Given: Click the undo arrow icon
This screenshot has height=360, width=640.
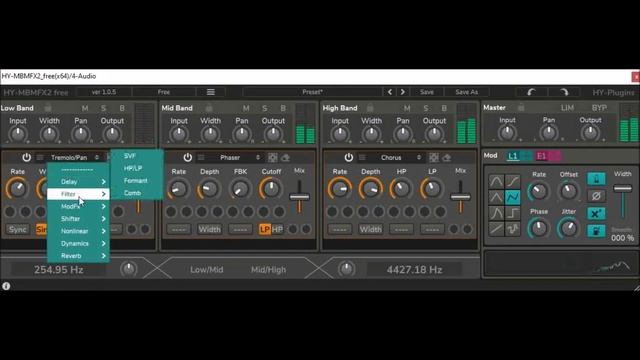Looking at the screenshot, I should [531, 92].
